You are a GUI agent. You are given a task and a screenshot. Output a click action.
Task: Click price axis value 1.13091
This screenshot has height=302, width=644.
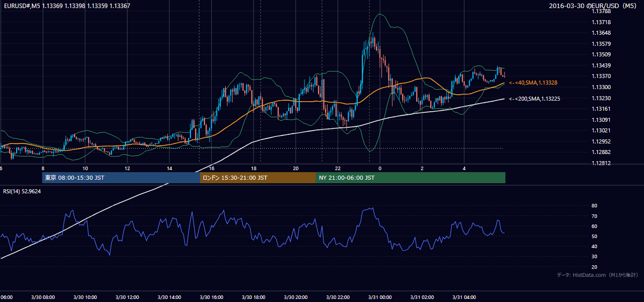click(602, 120)
